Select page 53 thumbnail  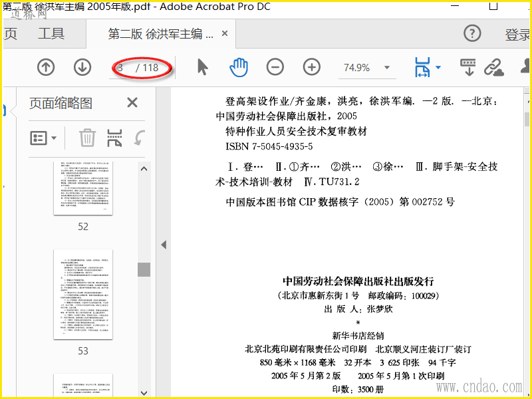[x=83, y=295]
